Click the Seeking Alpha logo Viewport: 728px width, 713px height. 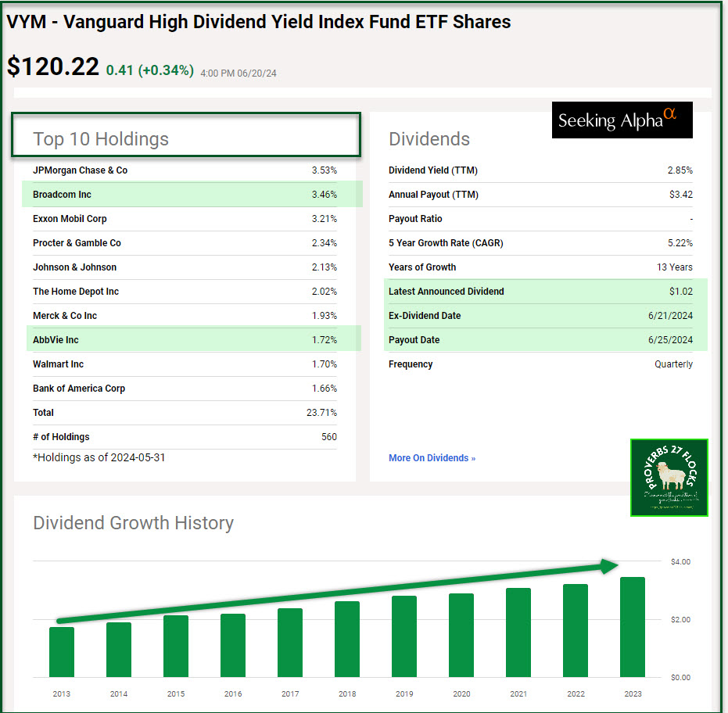point(622,120)
